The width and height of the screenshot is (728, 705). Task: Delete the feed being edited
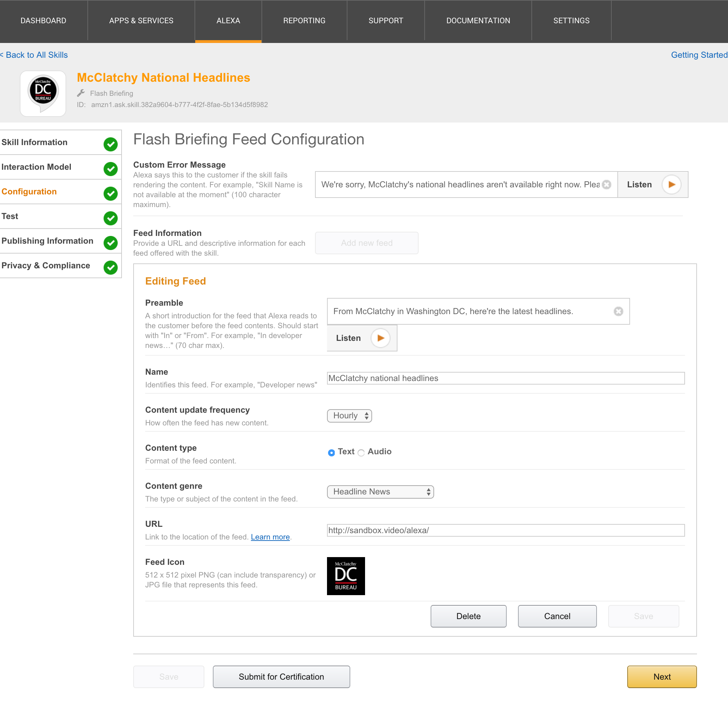(x=468, y=616)
